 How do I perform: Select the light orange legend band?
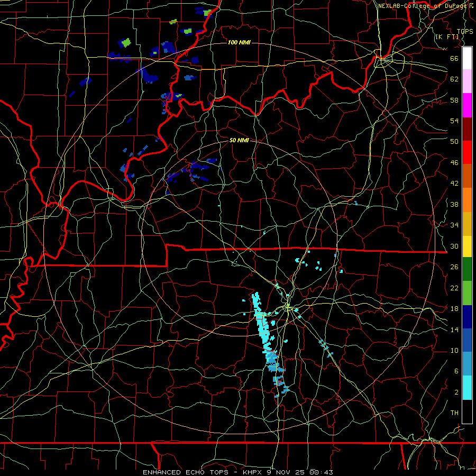(x=467, y=200)
